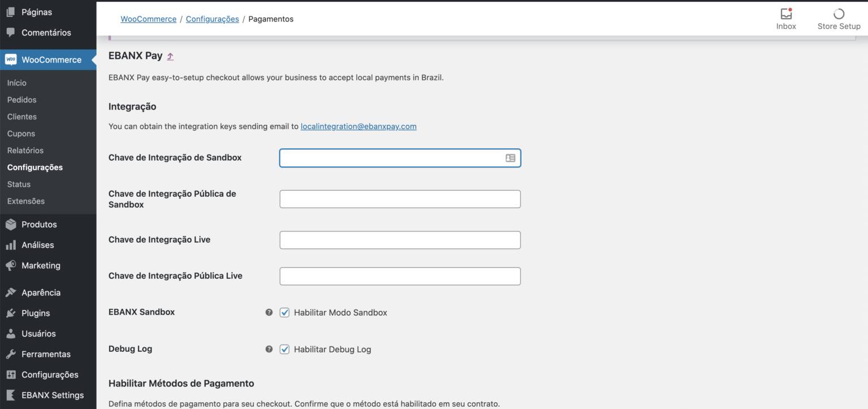Click the WooCommerce logo icon in sidebar
Image resolution: width=868 pixels, height=409 pixels.
pos(11,59)
